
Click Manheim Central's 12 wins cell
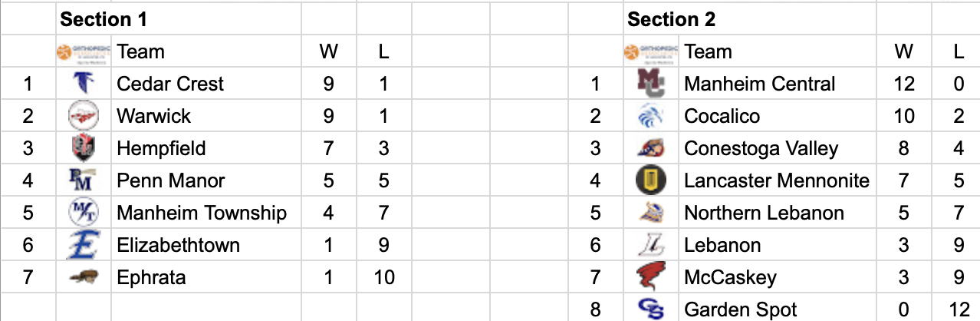point(904,84)
